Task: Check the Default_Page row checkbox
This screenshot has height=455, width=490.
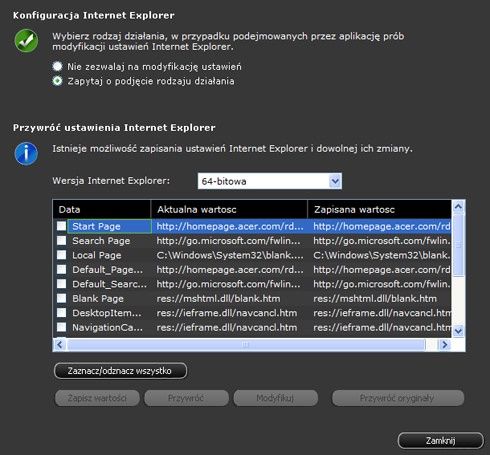Action: tap(61, 269)
